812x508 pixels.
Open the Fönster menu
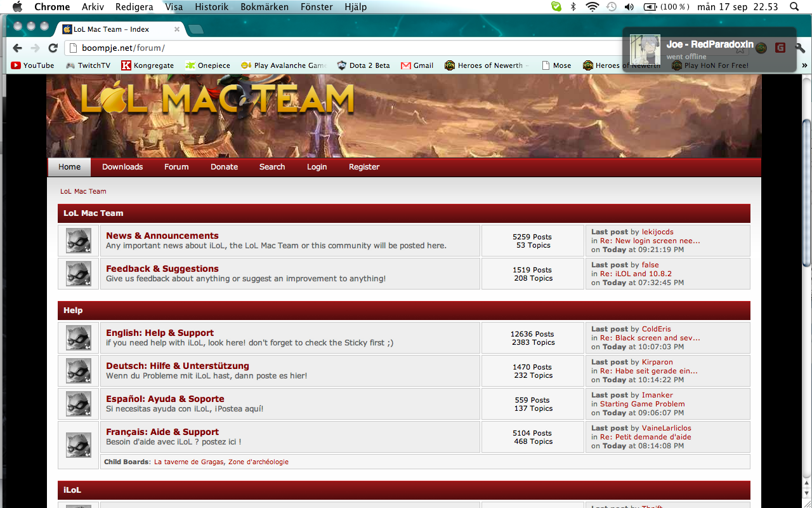point(317,7)
